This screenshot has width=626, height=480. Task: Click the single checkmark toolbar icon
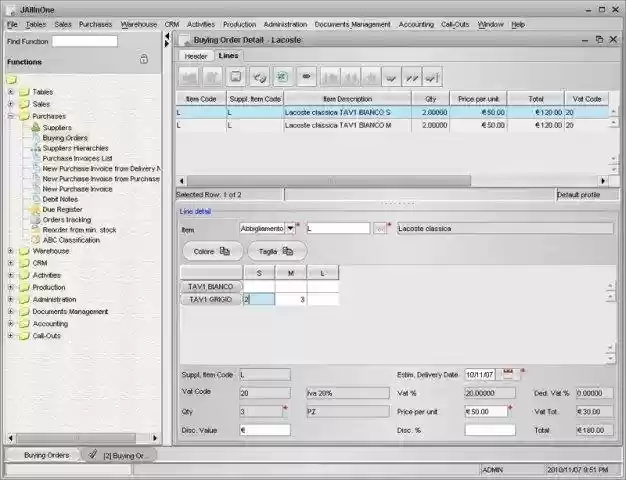(391, 77)
